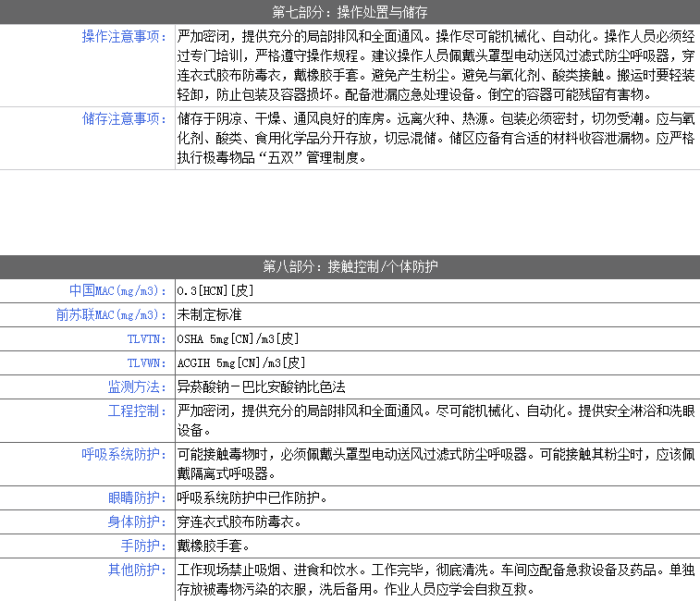The height and width of the screenshot is (601, 700).
Task: Click the 手防护 label
Action: (x=141, y=546)
